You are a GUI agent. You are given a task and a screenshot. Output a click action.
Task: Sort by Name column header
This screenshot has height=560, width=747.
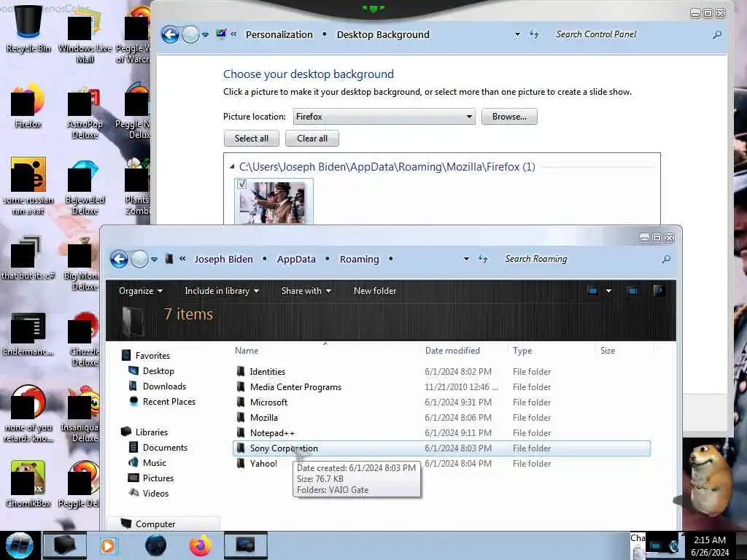point(247,351)
